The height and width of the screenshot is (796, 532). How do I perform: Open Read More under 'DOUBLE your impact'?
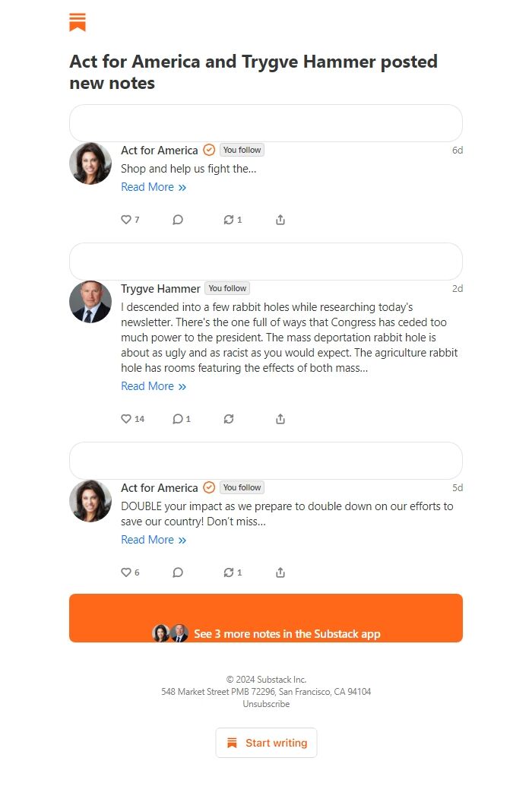coord(154,540)
